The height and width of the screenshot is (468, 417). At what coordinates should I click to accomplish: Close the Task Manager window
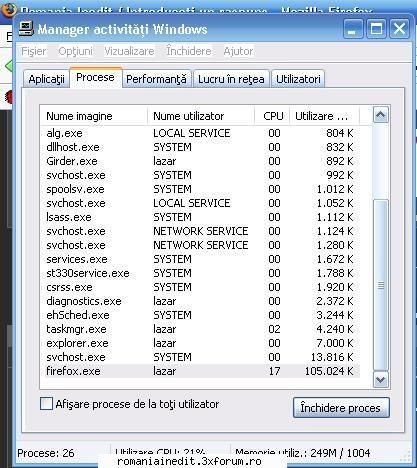coord(399,29)
